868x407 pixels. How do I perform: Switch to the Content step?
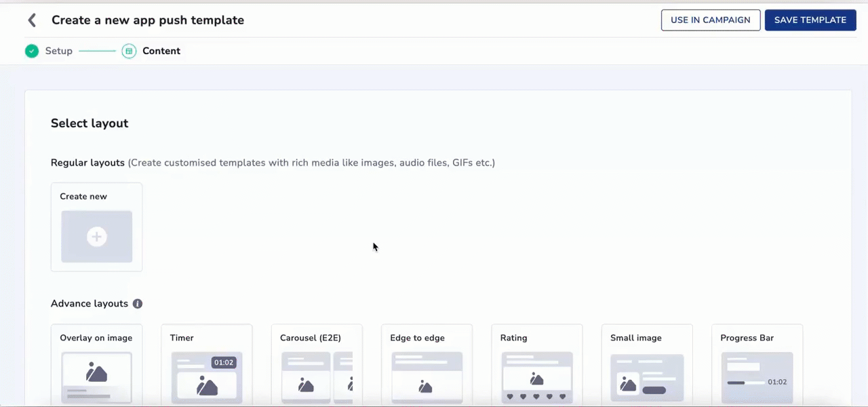click(x=161, y=51)
